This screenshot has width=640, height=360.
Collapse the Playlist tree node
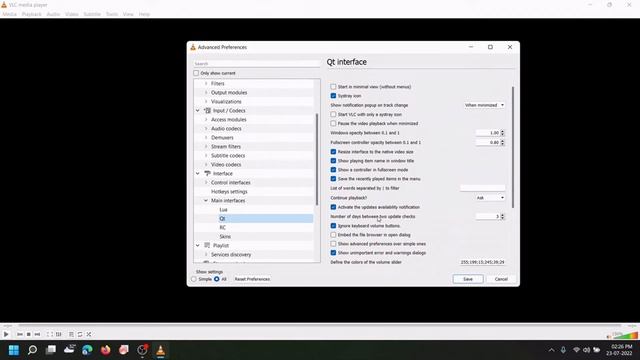pyautogui.click(x=198, y=246)
